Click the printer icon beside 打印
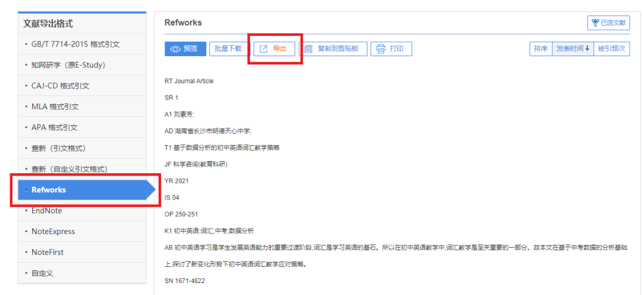Image resolution: width=644 pixels, height=295 pixels. click(381, 49)
